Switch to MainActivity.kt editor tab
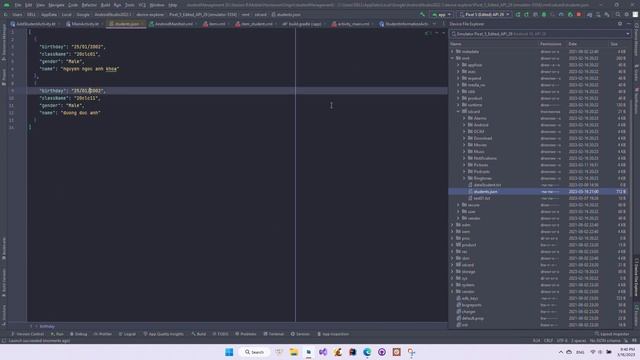The image size is (640, 360). pyautogui.click(x=83, y=24)
